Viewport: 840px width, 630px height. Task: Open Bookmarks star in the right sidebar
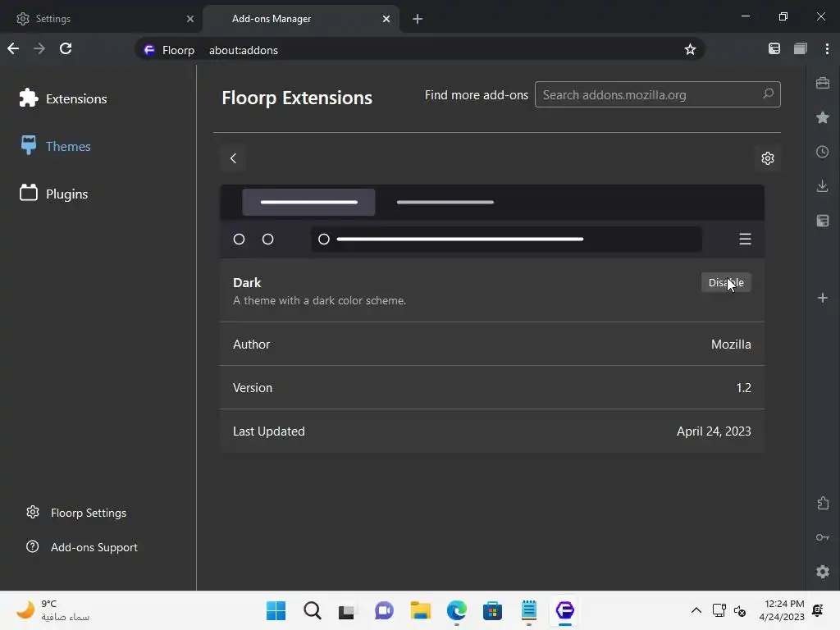pyautogui.click(x=823, y=117)
